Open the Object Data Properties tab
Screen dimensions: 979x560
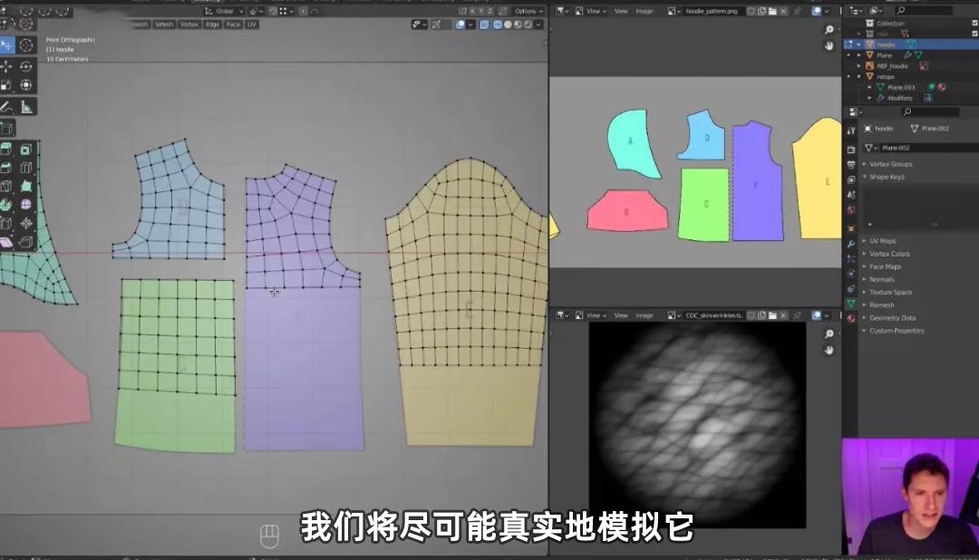point(850,301)
